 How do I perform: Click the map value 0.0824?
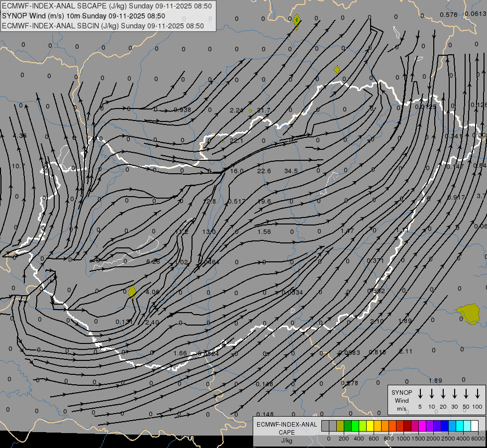(208, 354)
